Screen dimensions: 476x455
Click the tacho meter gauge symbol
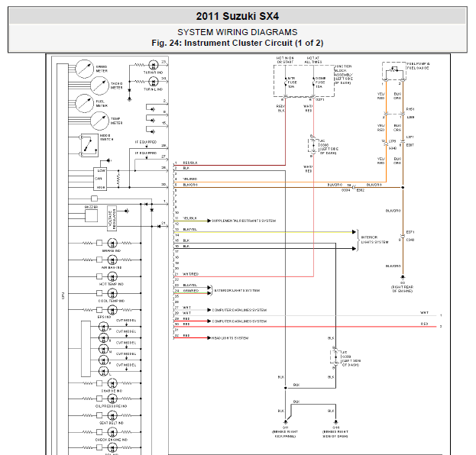[x=99, y=86]
